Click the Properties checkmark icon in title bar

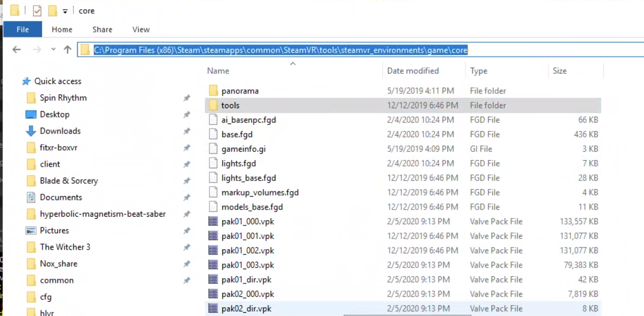point(37,11)
